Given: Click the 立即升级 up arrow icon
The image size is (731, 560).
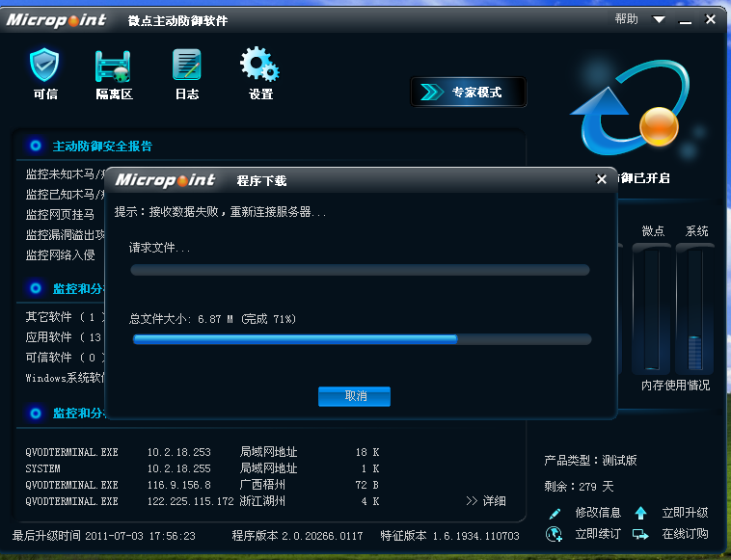Looking at the screenshot, I should tap(640, 513).
